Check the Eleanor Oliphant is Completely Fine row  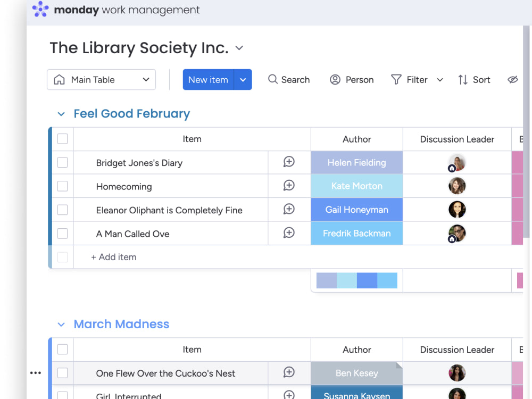click(62, 210)
